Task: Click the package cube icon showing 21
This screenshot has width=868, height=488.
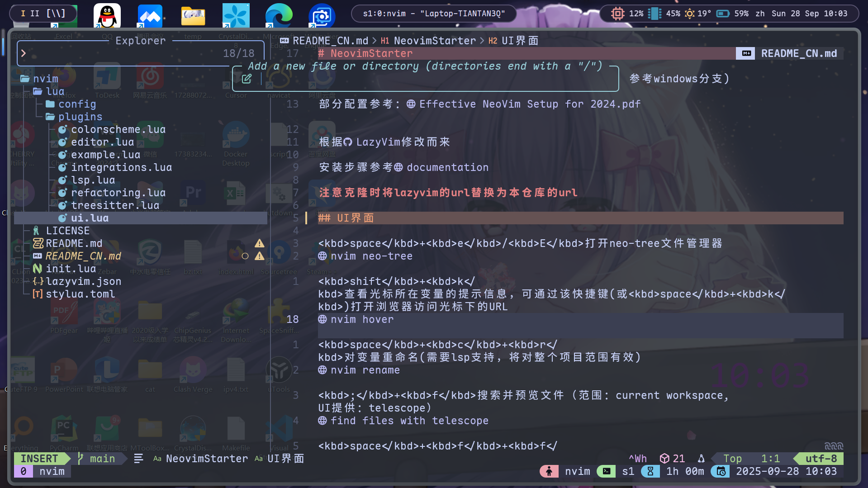Action: click(664, 459)
